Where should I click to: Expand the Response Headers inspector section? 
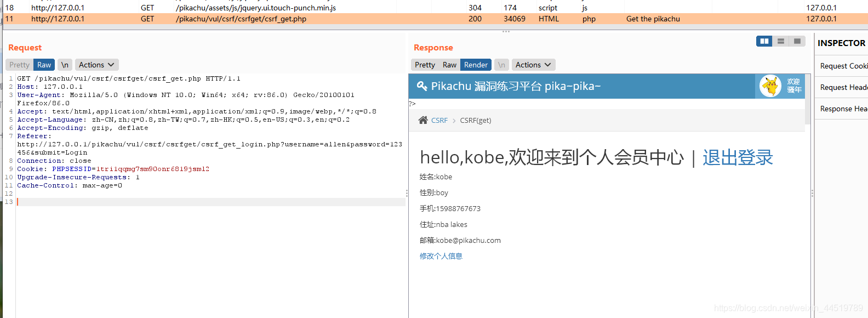click(x=841, y=109)
